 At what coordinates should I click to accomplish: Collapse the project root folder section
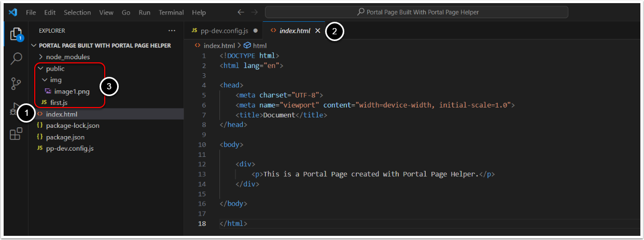[x=104, y=45]
